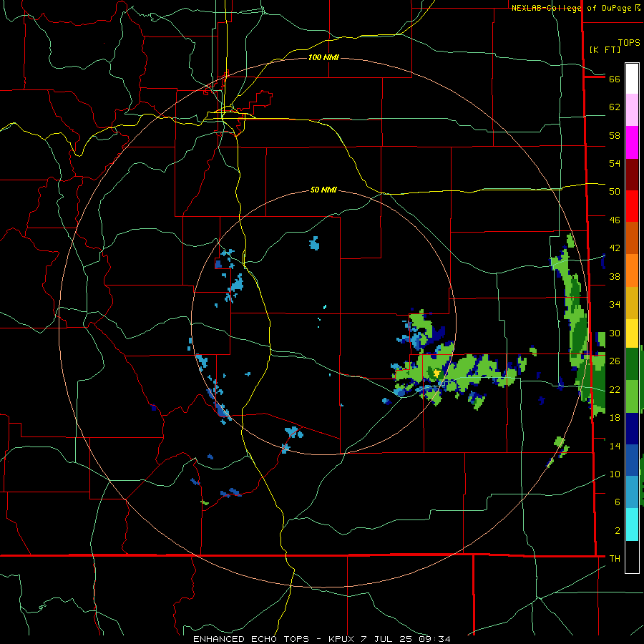The width and height of the screenshot is (644, 644).
Task: Click the 46 legend value
Action: coord(615,220)
